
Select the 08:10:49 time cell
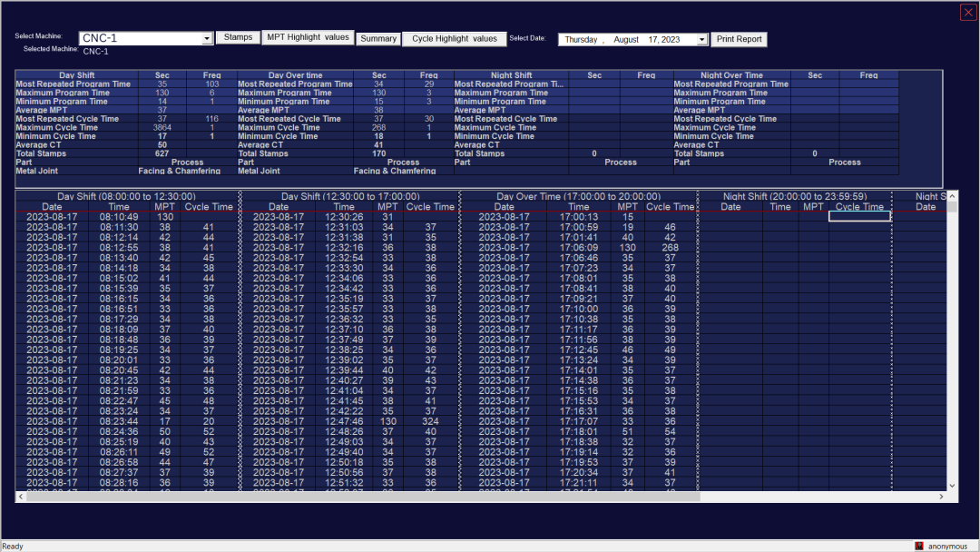pyautogui.click(x=119, y=217)
